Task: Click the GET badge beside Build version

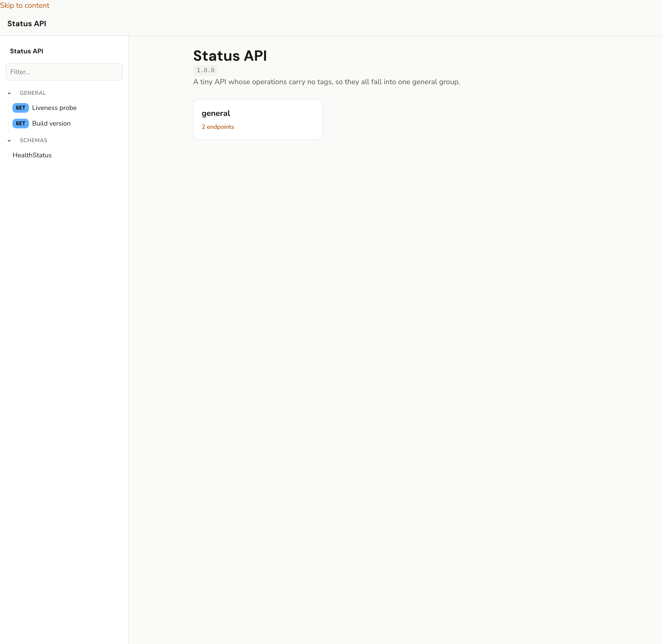Action: [x=21, y=124]
